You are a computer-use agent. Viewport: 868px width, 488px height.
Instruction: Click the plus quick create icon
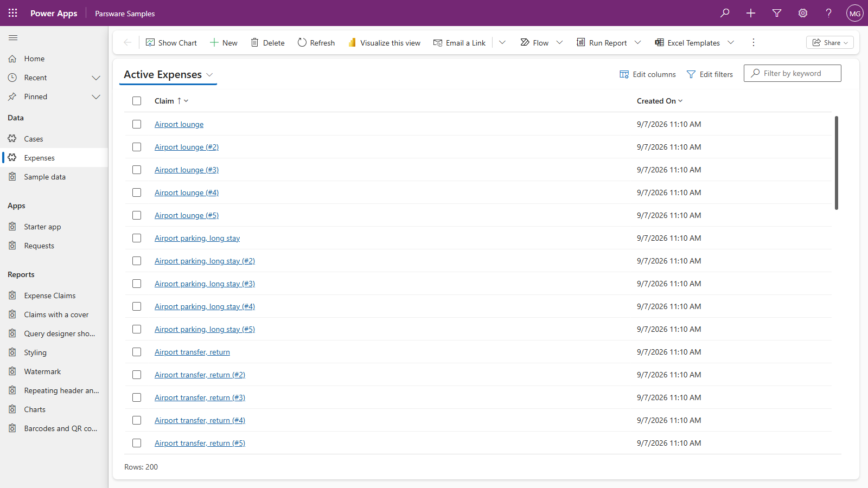click(751, 13)
